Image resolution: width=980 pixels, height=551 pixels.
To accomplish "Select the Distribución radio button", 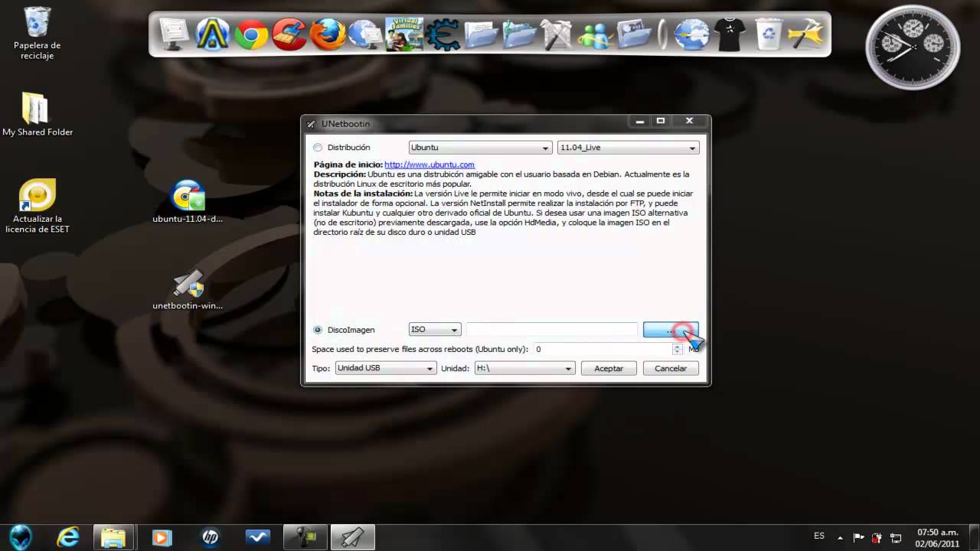I will [318, 148].
